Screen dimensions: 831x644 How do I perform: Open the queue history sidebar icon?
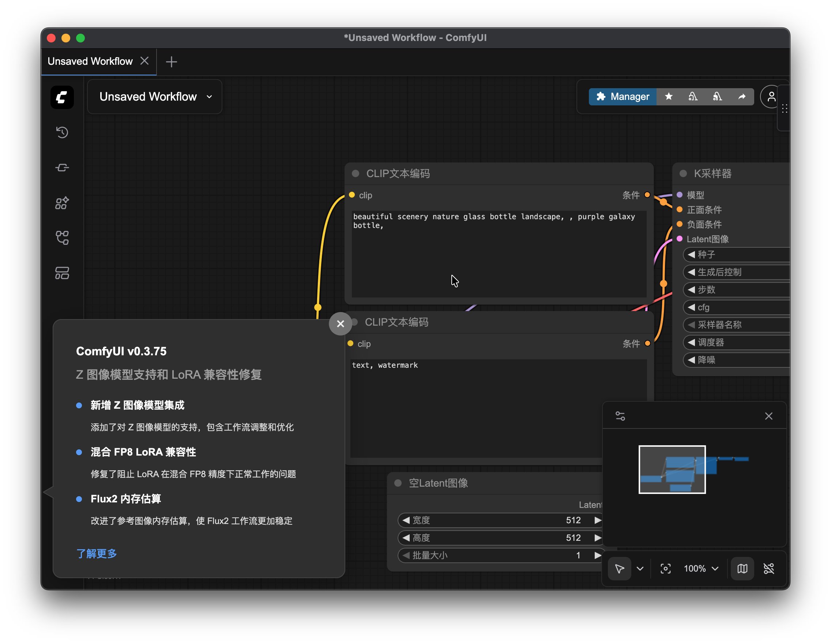tap(62, 132)
